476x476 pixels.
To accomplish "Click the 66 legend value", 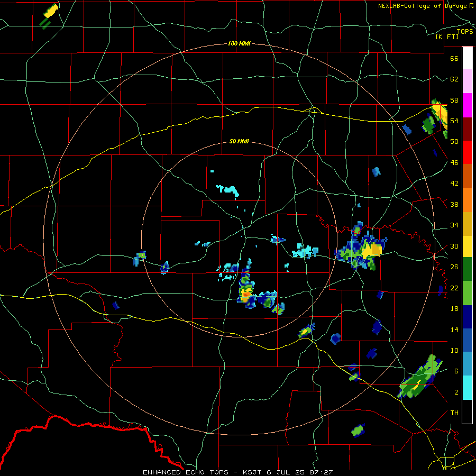I will point(454,58).
